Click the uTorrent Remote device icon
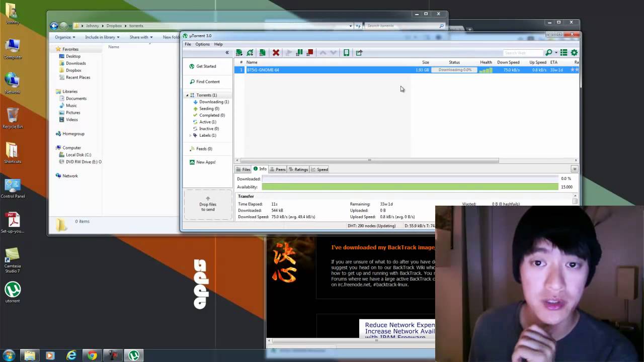The height and width of the screenshot is (362, 644). point(346,52)
